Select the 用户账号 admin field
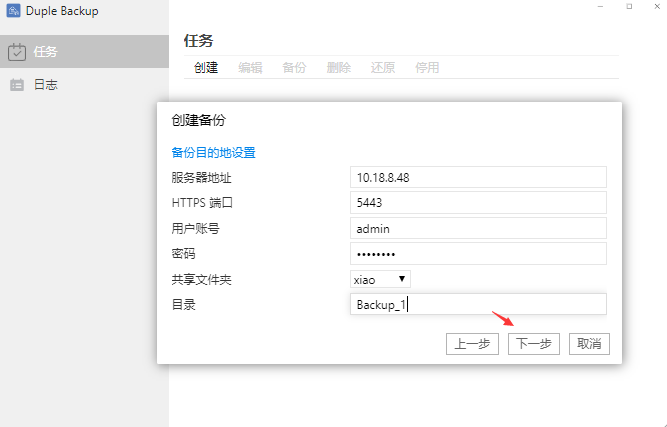 478,229
